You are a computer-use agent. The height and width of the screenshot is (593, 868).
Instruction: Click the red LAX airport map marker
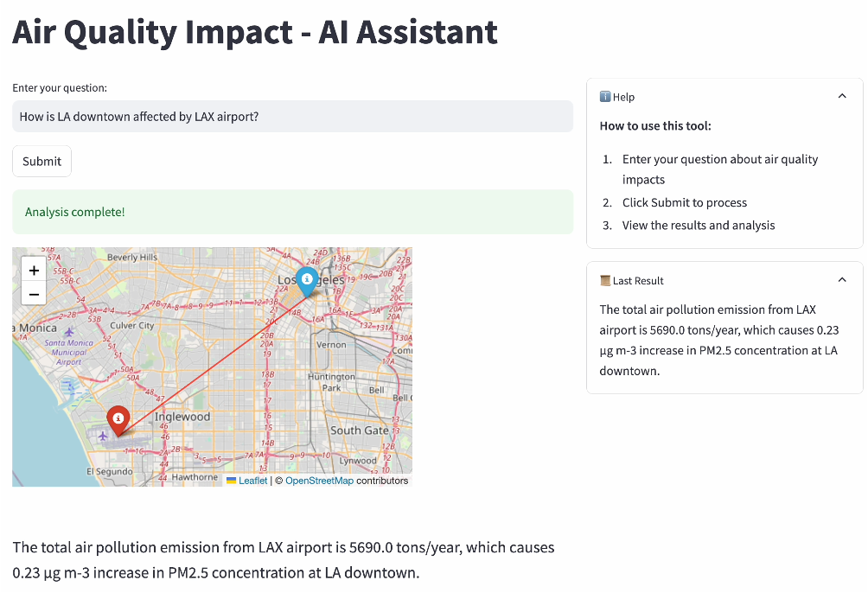(118, 419)
